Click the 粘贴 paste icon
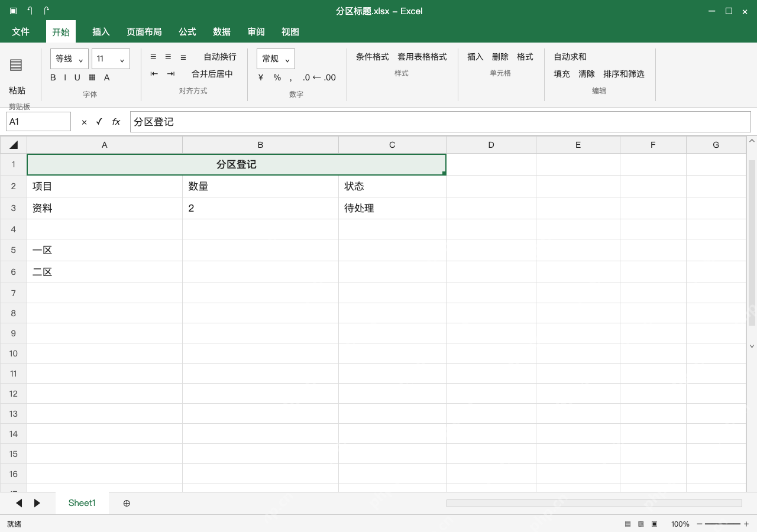The image size is (757, 532). click(16, 65)
